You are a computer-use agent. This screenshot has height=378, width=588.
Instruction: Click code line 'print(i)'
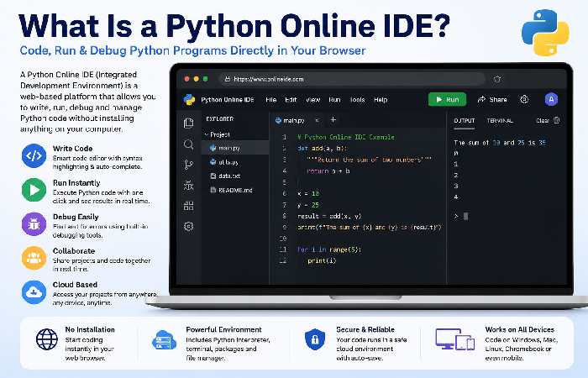[x=322, y=260]
